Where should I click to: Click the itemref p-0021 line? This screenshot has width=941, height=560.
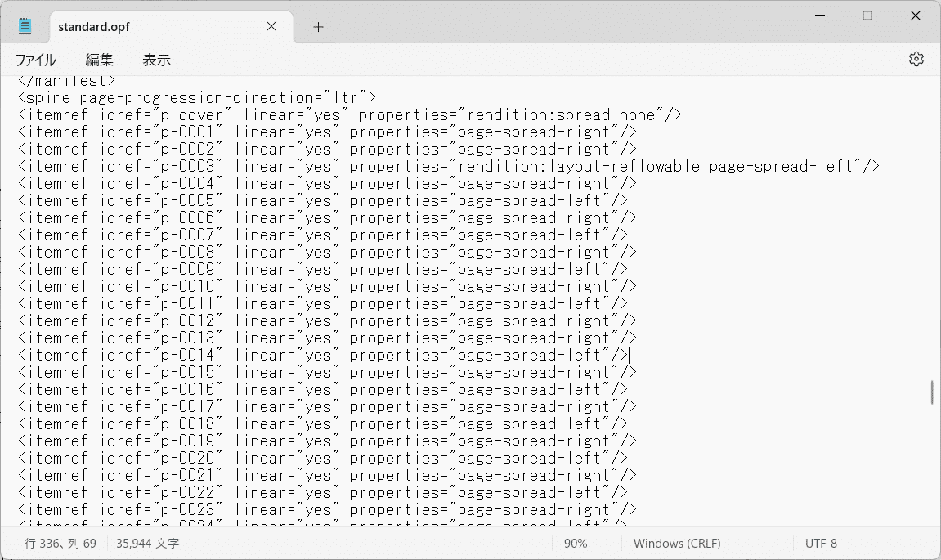pos(327,476)
